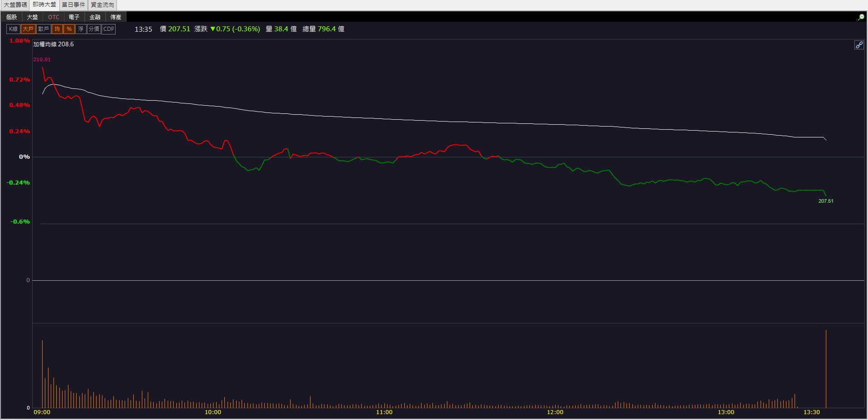Click the 12:00 time axis label
This screenshot has height=420, width=868.
click(555, 412)
